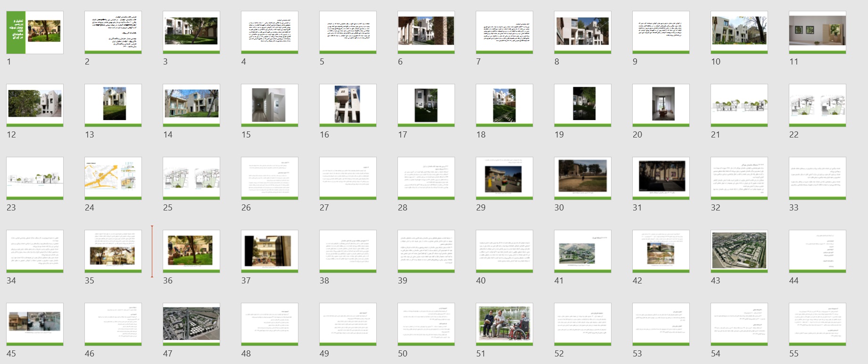
Task: Select slide 2 text thumbnail
Action: pos(113,32)
